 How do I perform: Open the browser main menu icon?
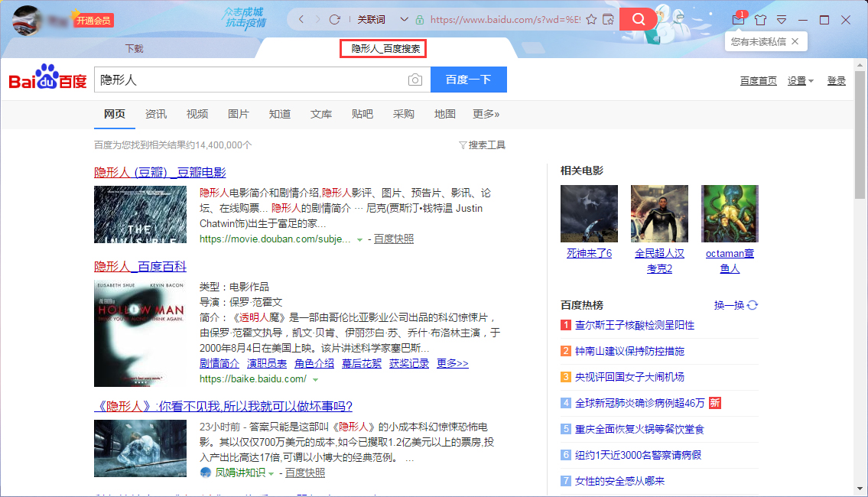782,19
